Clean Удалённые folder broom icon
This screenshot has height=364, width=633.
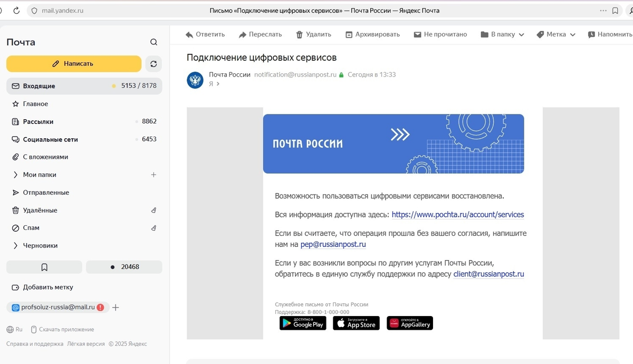point(154,210)
